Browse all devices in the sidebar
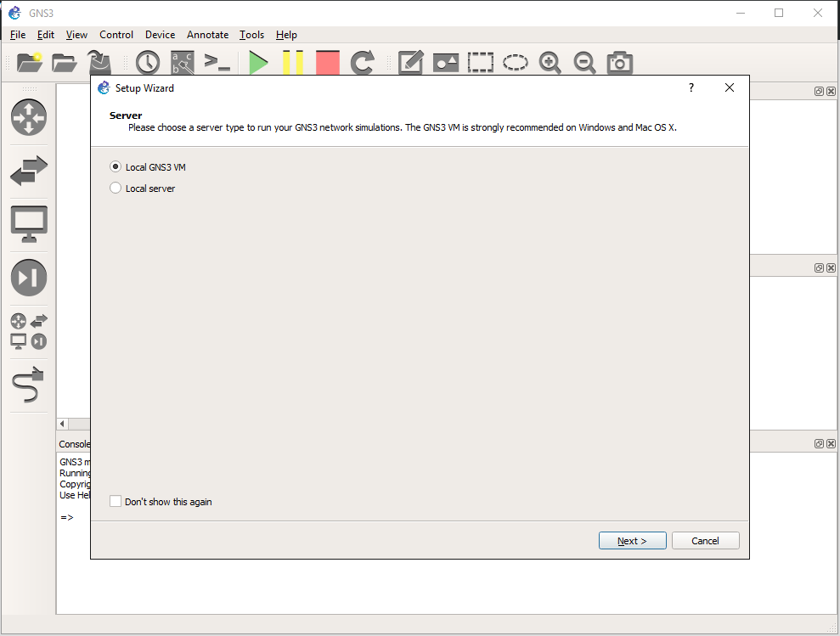This screenshot has width=840, height=636. pos(29,331)
